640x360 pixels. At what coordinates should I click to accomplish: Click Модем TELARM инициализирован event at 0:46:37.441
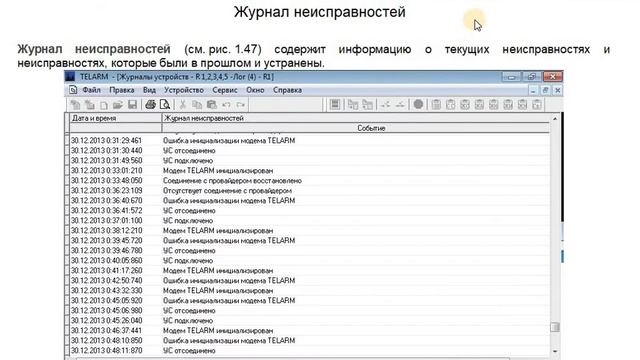(218, 331)
